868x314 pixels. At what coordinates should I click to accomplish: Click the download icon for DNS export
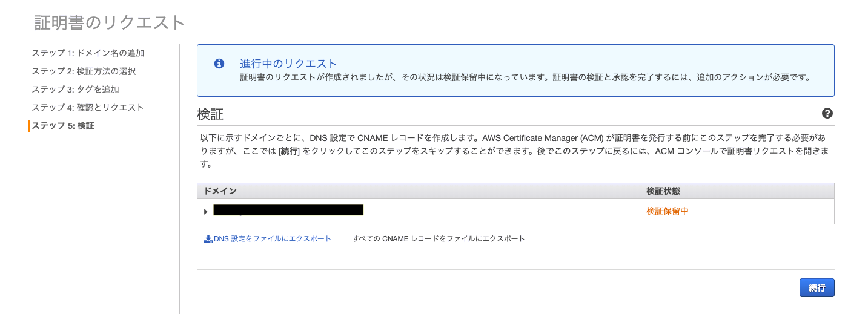(208, 239)
